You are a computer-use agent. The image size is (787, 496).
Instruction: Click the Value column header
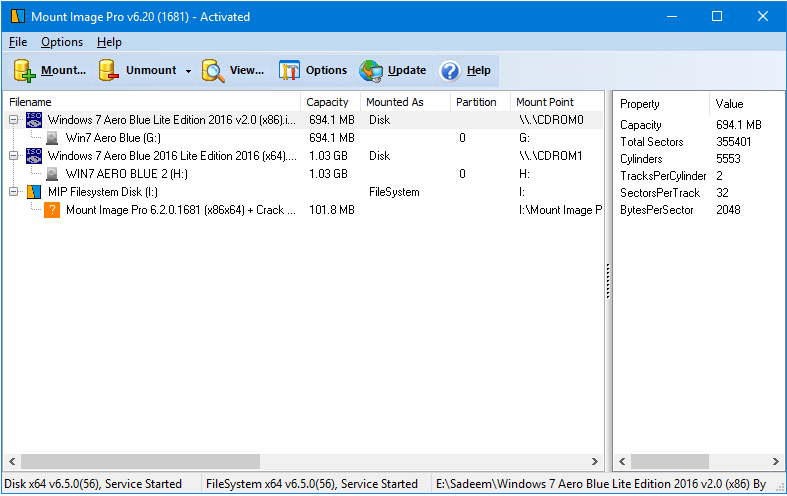pyautogui.click(x=747, y=104)
